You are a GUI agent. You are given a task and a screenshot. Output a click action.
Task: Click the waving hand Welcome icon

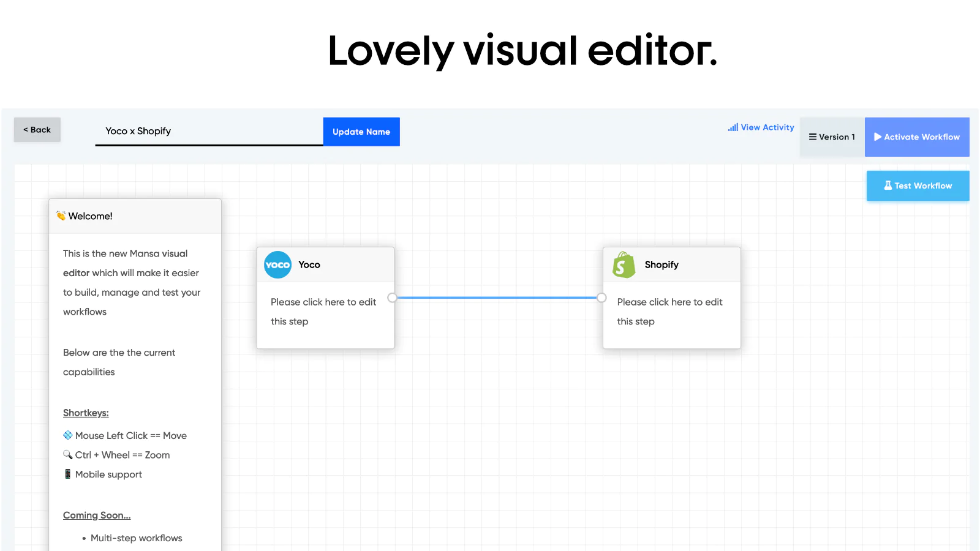(61, 216)
